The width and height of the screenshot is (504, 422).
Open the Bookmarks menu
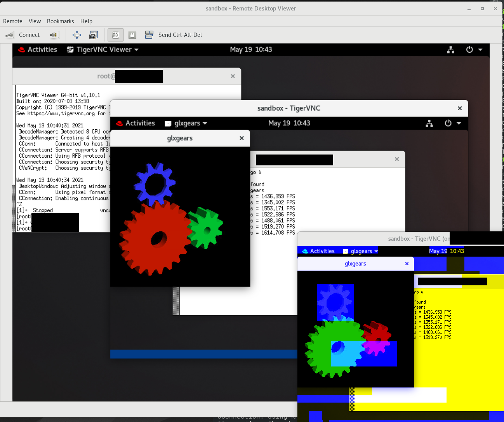(x=60, y=21)
